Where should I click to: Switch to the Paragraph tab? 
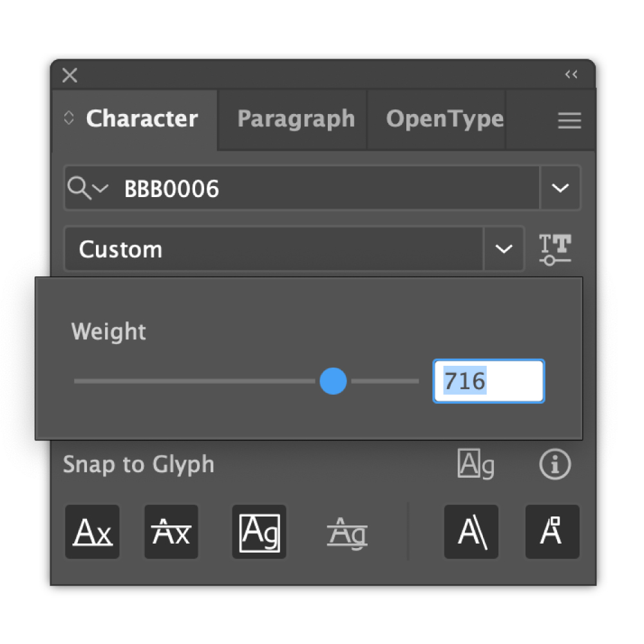coord(296,119)
